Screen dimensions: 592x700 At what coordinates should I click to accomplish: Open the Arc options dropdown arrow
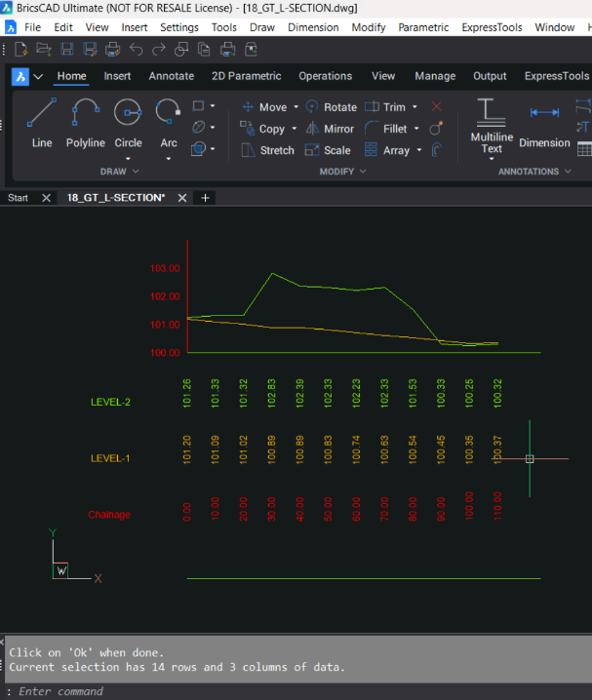pos(169,157)
